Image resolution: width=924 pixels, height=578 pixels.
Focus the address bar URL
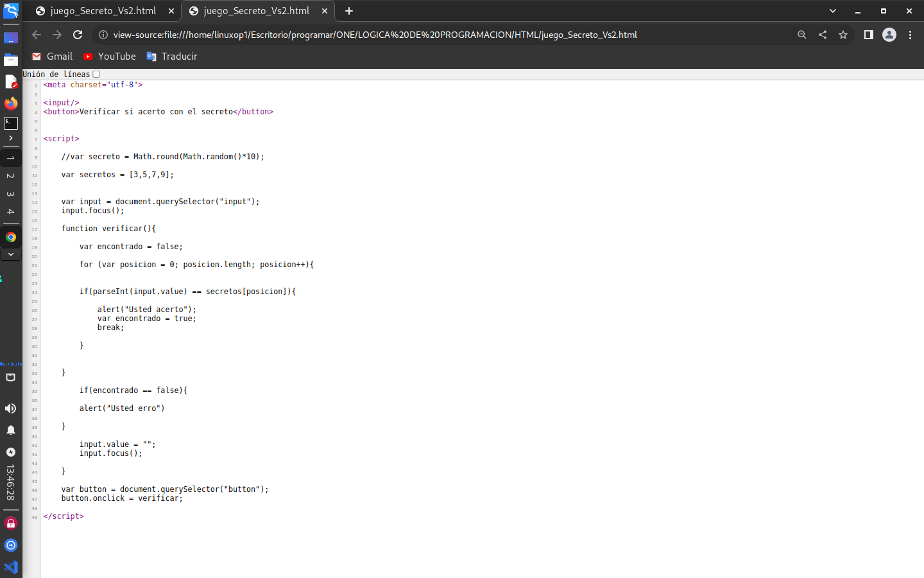(375, 35)
